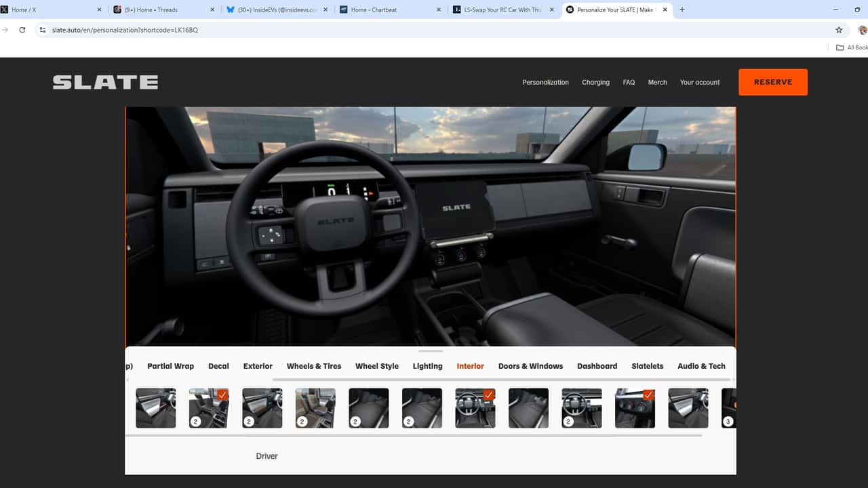Image resolution: width=868 pixels, height=488 pixels.
Task: Click the horizontal scrollbar under thumbnails
Action: [414, 435]
